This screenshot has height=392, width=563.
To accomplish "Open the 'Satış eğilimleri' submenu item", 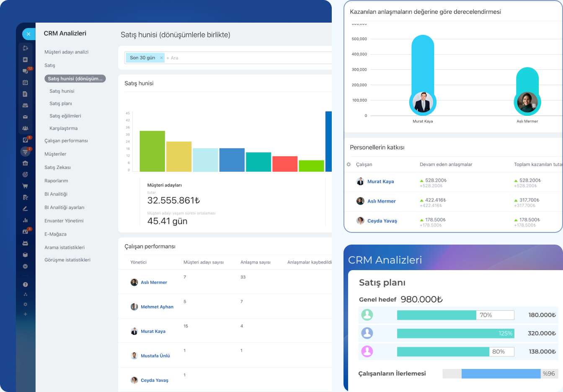I will (x=65, y=116).
